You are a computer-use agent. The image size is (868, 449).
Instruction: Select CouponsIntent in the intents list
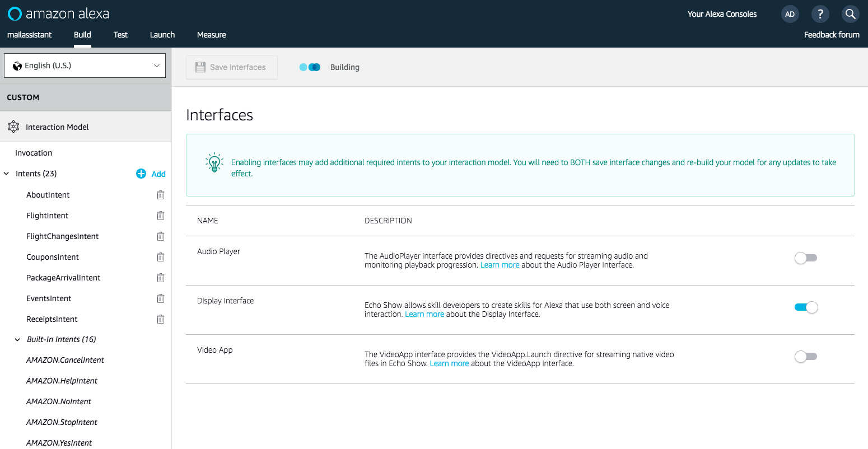pyautogui.click(x=53, y=257)
